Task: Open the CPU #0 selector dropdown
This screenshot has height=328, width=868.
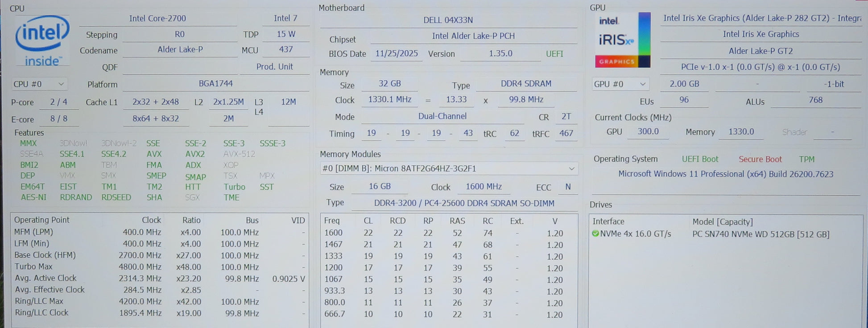Action: coord(39,84)
